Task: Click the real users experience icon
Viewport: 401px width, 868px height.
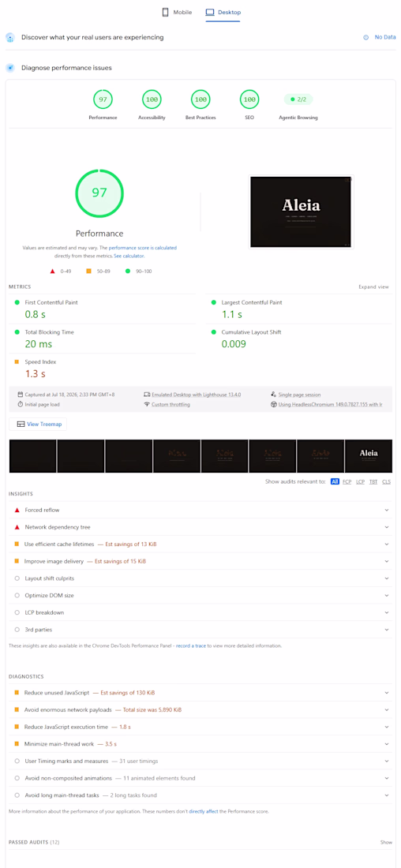Action: click(10, 38)
